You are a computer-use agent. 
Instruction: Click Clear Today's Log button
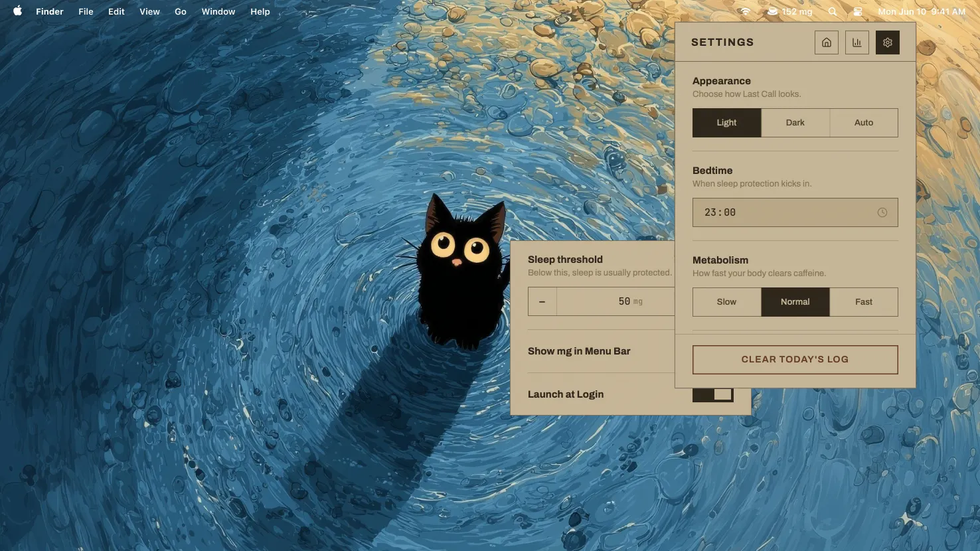[x=795, y=359]
